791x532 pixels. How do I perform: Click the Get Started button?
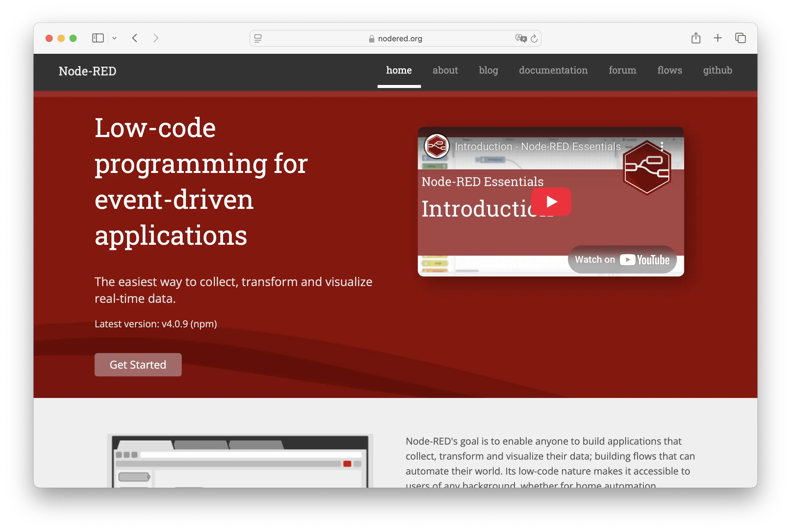pos(138,364)
